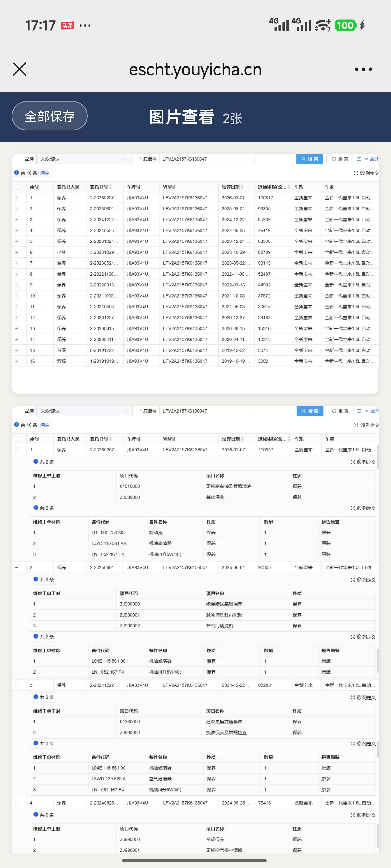
Task: Click fullscreen icon beside 列定义 in first image
Action: point(356,173)
